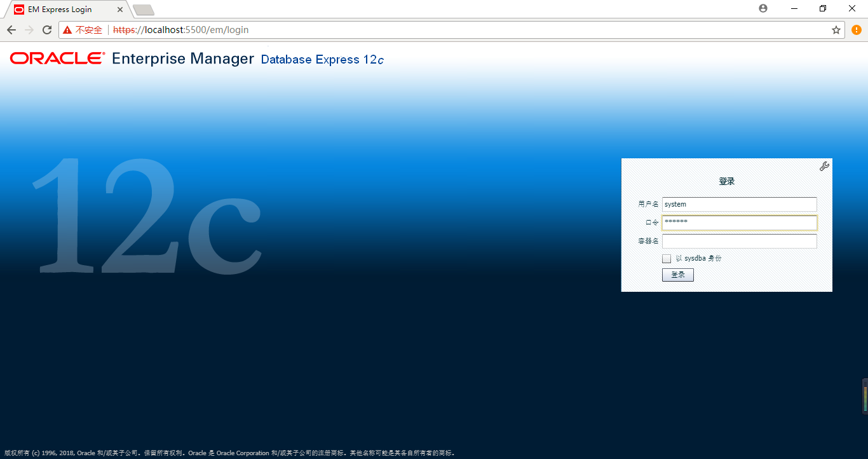868x459 pixels.
Task: Click the red not-secure warning triangle
Action: [67, 30]
